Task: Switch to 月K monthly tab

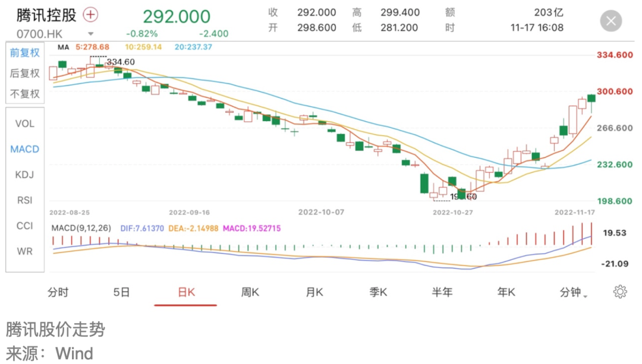Action: click(314, 292)
